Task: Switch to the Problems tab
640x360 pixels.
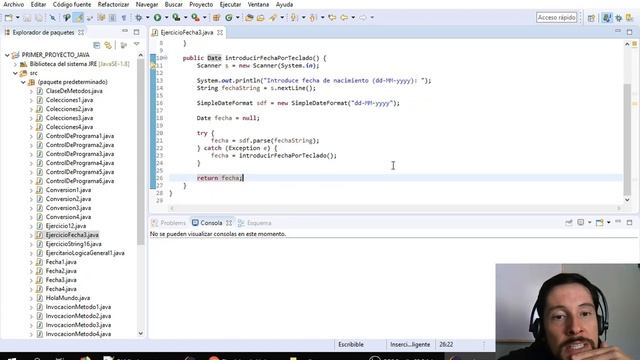Action: pos(169,223)
